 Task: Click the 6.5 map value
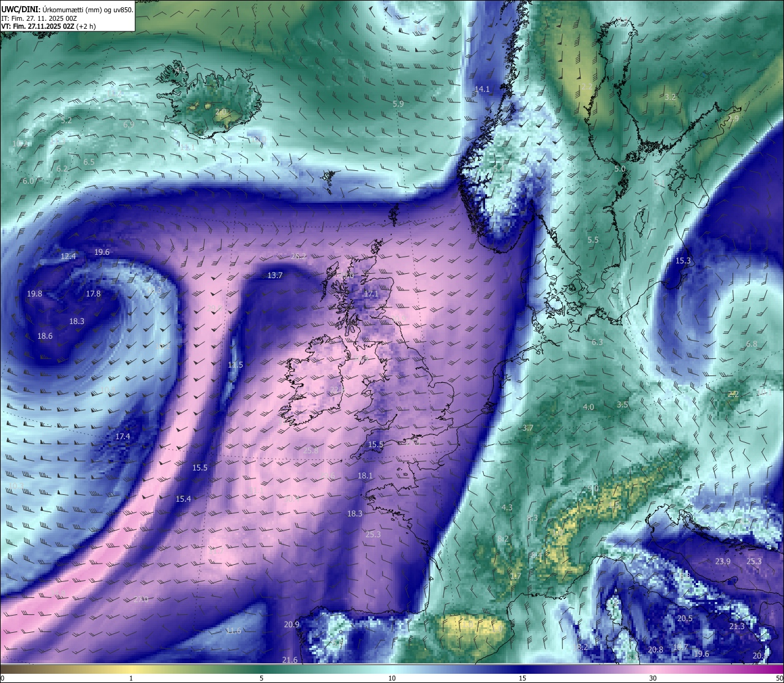[x=89, y=162]
